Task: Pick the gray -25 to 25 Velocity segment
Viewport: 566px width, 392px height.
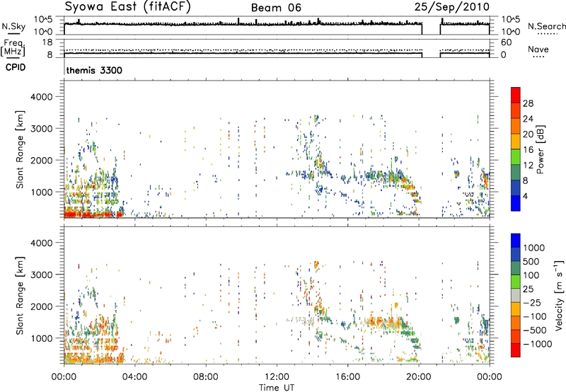Action: pos(516,296)
